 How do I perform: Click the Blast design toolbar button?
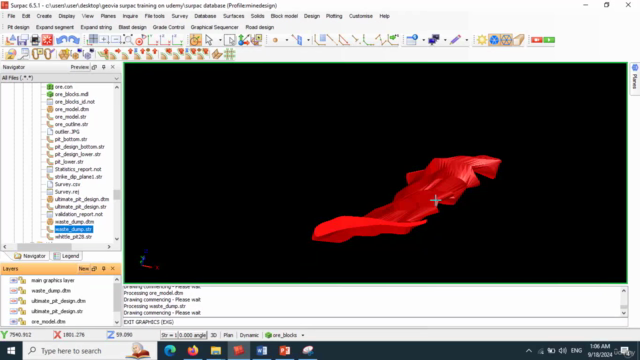click(x=132, y=27)
